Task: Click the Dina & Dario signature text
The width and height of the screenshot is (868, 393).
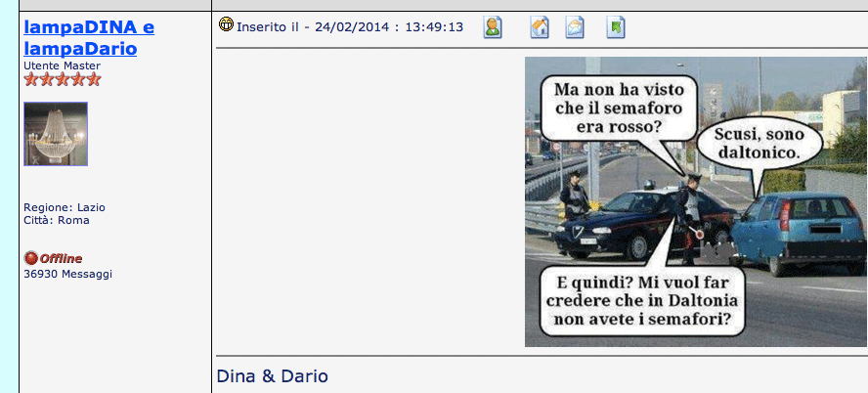Action: coord(272,375)
